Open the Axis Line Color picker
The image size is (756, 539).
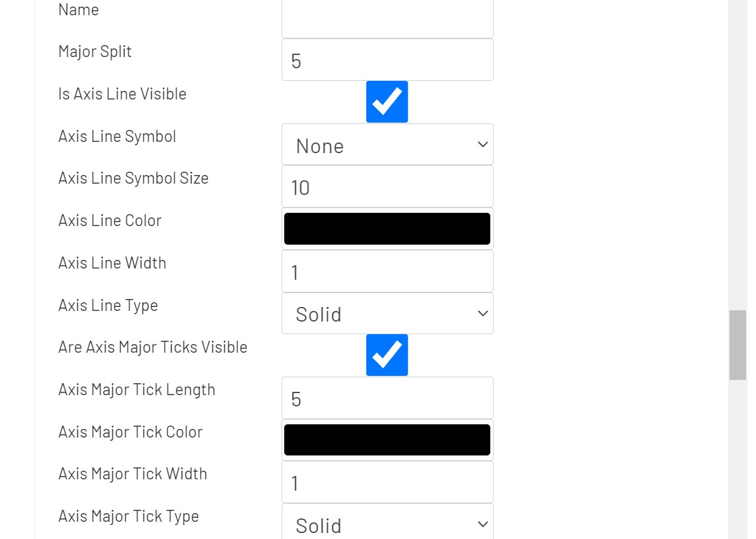tap(387, 228)
